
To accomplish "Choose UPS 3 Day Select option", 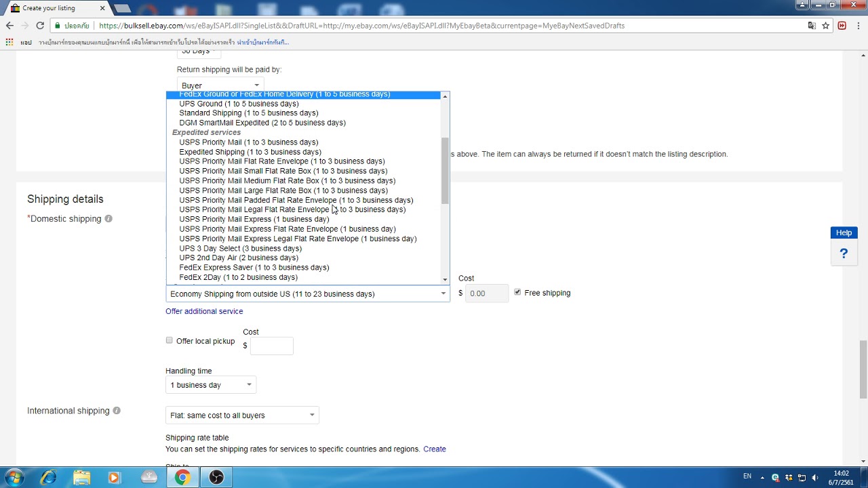I will coord(241,248).
